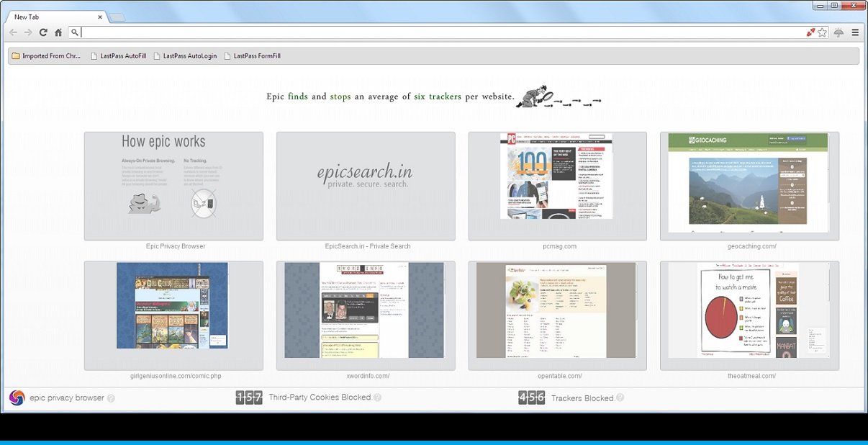This screenshot has width=868, height=445.
Task: Click the opentable.com/ caption text
Action: point(559,376)
